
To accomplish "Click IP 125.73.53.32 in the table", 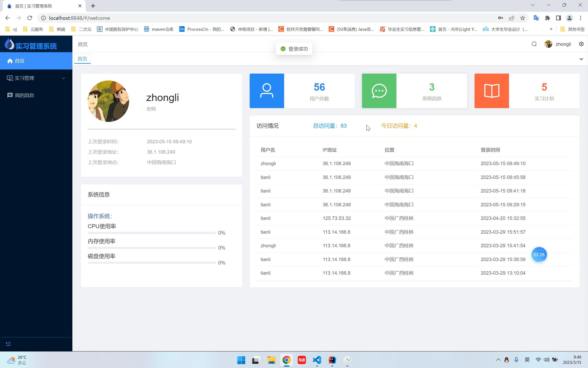I will pyautogui.click(x=336, y=218).
